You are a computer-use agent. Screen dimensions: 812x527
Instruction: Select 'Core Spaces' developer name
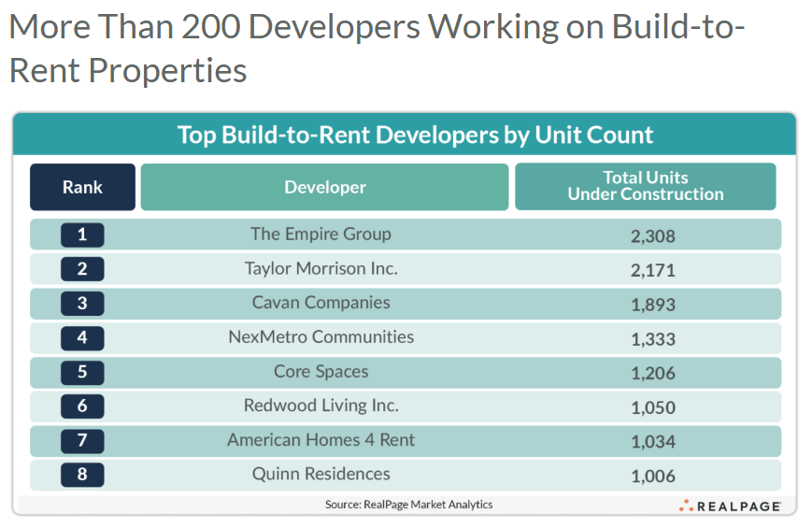[x=321, y=372]
